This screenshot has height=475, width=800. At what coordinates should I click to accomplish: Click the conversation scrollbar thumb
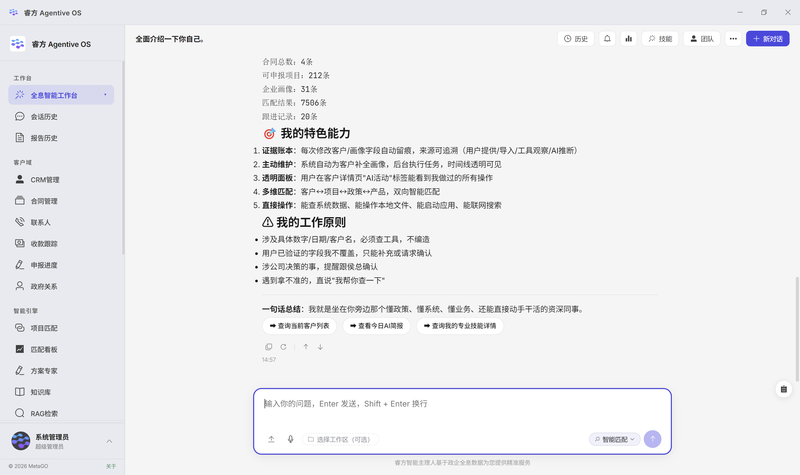pyautogui.click(x=796, y=329)
